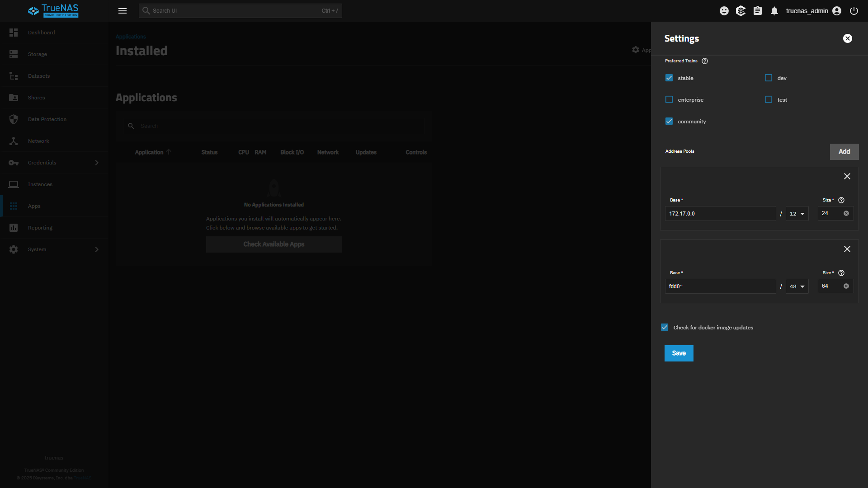Clear the Size 64 field value

pos(846,286)
